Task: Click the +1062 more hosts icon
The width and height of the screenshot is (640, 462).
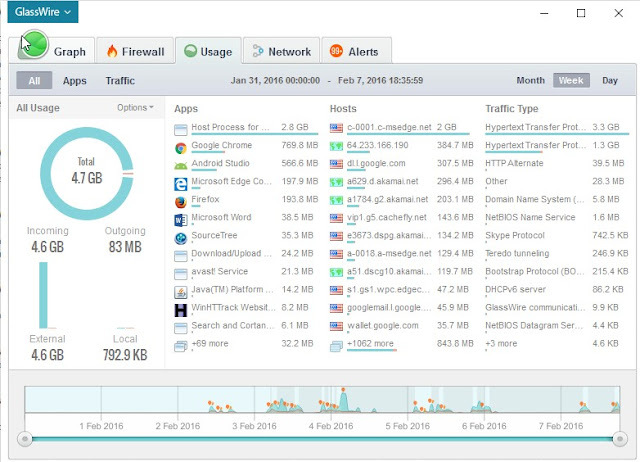Action: click(x=336, y=346)
